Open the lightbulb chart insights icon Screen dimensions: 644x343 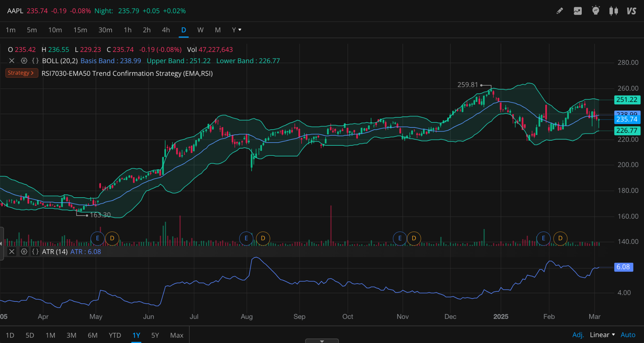click(596, 11)
